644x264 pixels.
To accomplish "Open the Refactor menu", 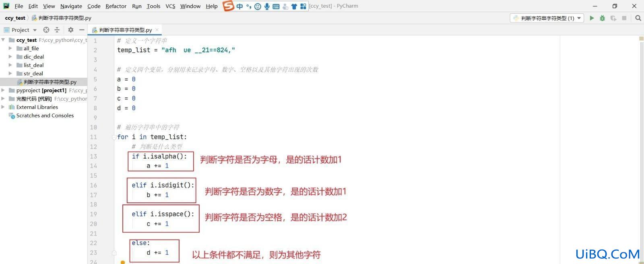I will (x=116, y=6).
